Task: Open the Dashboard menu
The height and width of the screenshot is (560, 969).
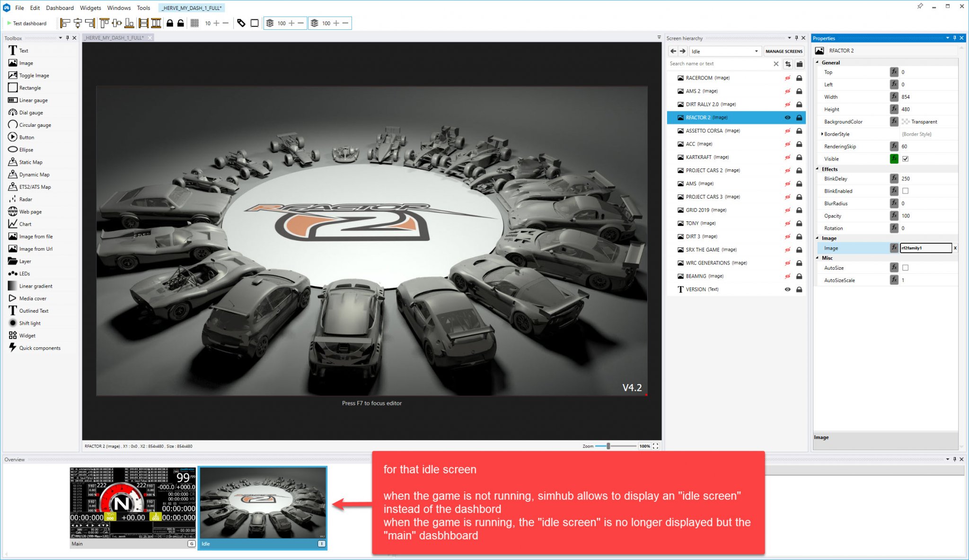Action: tap(60, 8)
